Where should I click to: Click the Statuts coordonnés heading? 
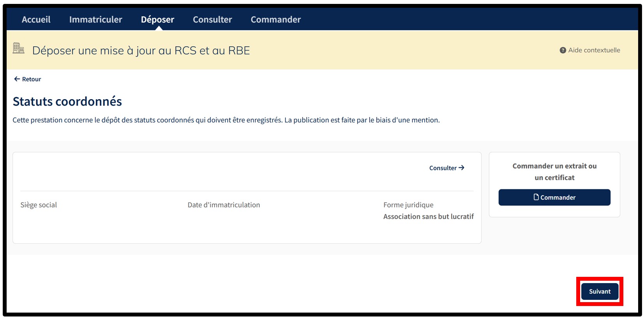click(67, 101)
